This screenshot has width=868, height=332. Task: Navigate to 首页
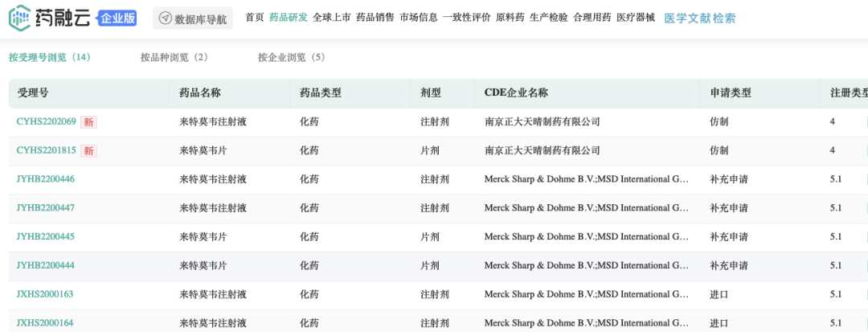coord(255,17)
